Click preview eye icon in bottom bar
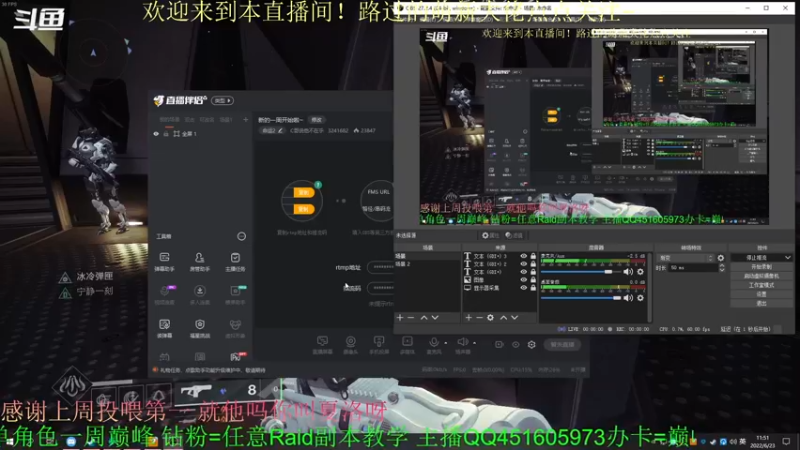 [516, 345]
